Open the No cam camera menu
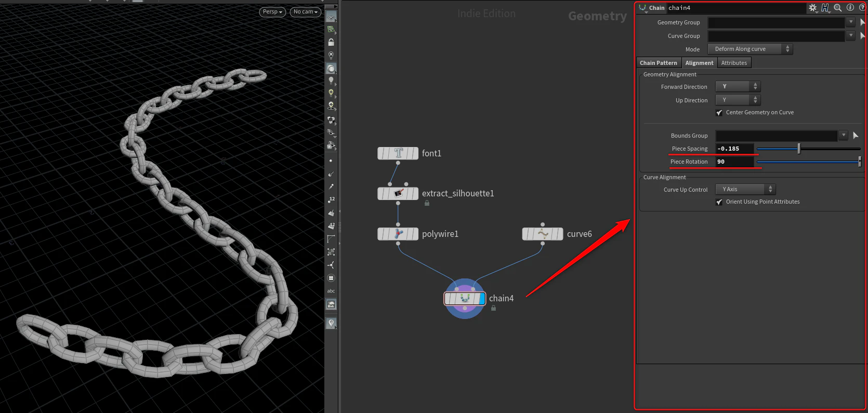This screenshot has width=868, height=413. click(x=306, y=12)
